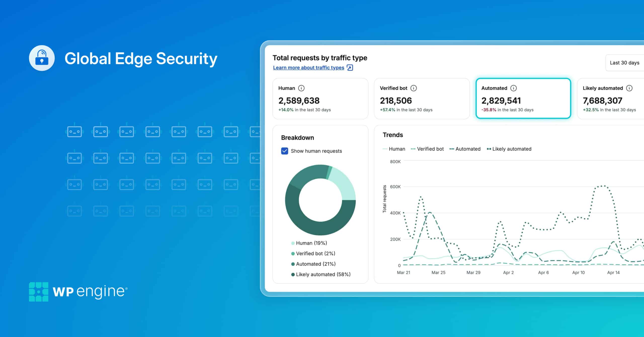Click the Breakdown panel heading
The image size is (644, 337).
298,138
